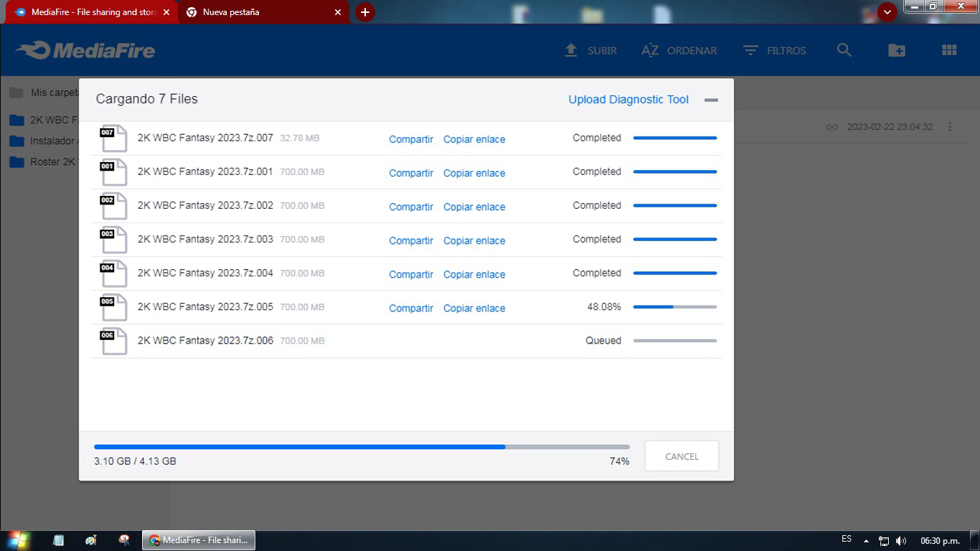Viewport: 980px width, 551px height.
Task: Click Copiar enlace for 2K WBC Fantasy 2023.7z.002
Action: [x=474, y=207]
